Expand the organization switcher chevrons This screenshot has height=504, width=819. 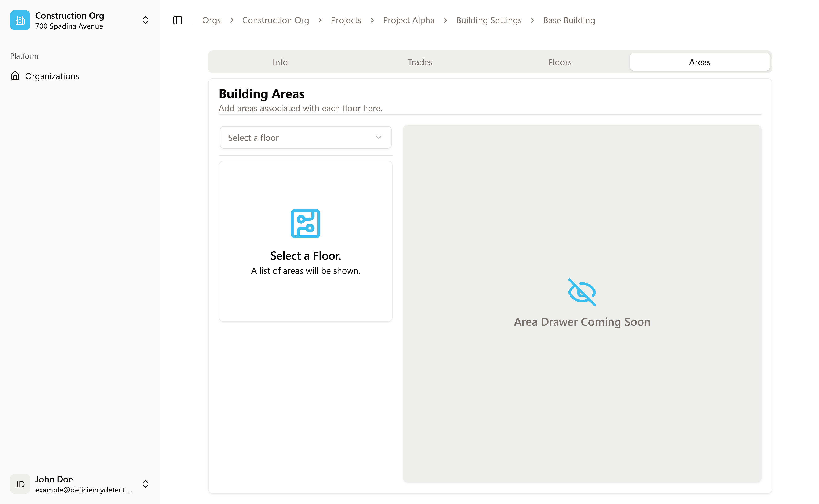coord(145,20)
